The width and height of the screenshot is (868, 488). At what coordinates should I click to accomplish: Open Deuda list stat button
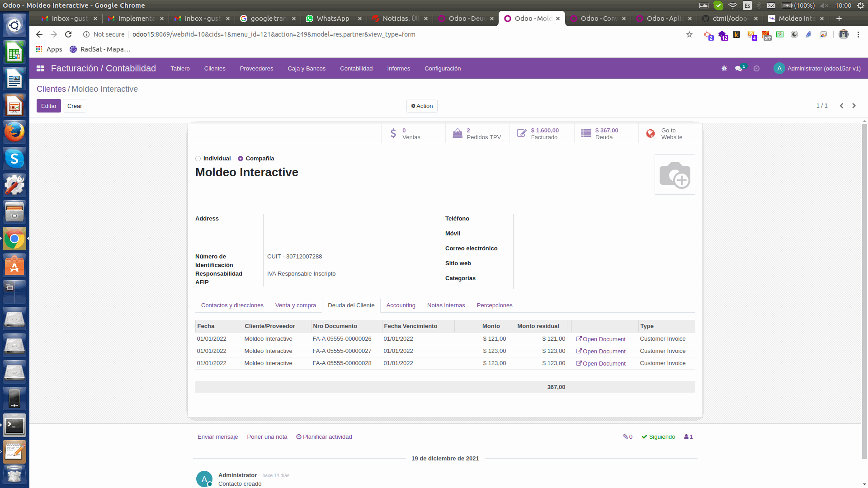[x=606, y=133]
